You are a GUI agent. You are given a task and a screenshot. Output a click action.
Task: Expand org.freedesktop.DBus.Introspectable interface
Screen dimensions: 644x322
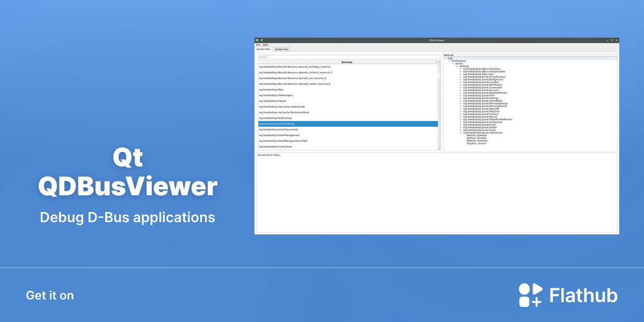[x=460, y=71]
